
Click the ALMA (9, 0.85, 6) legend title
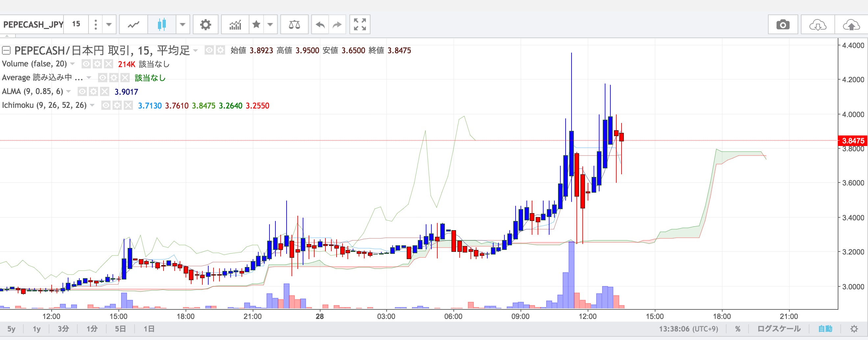coord(33,91)
